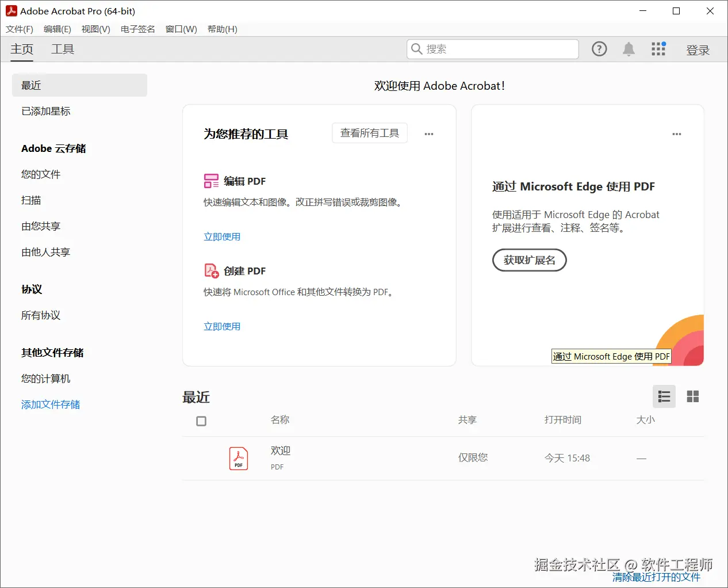Open the 文件(F) menu
Screen dimensions: 728x588
coord(20,29)
